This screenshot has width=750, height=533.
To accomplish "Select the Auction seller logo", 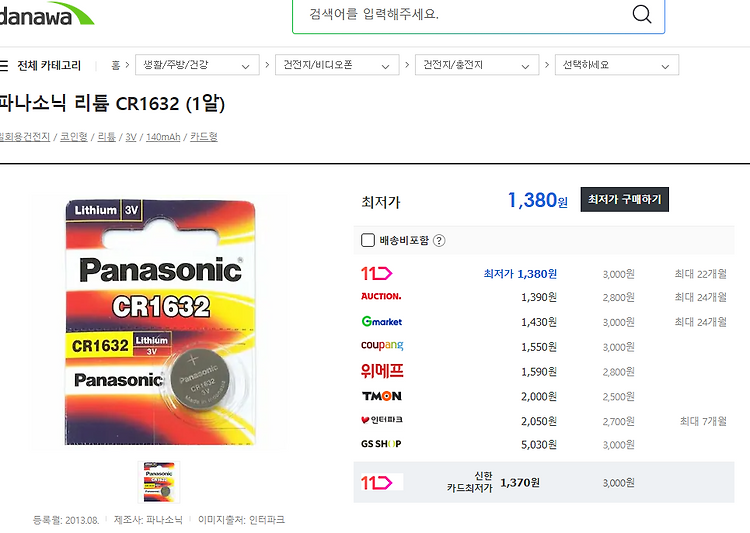I will (381, 297).
